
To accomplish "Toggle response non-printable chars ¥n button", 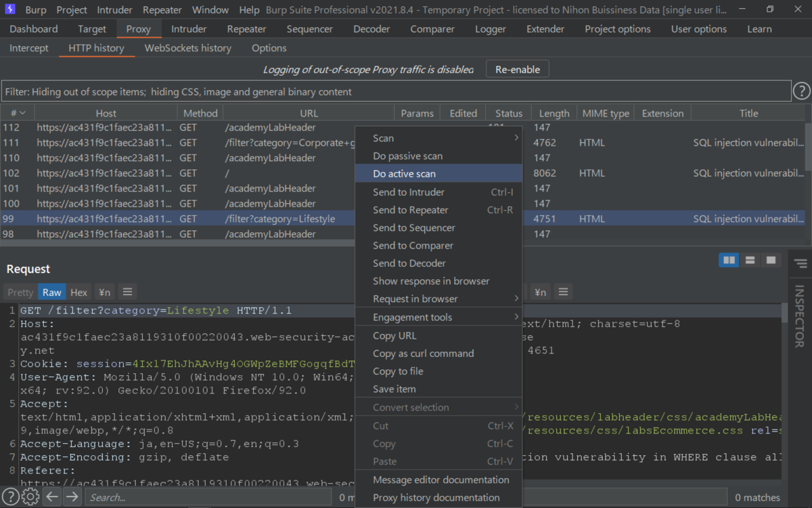I will coord(540,292).
